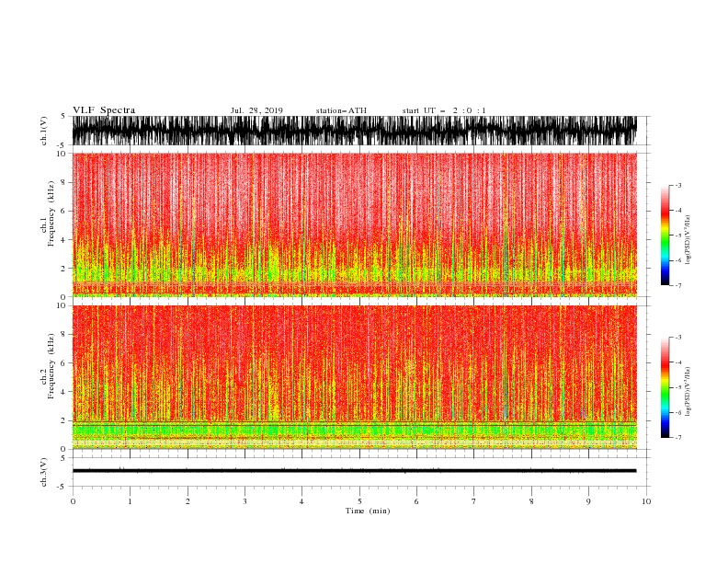Click the time axis tick label '2'
This screenshot has height=563, width=728.
[x=188, y=501]
